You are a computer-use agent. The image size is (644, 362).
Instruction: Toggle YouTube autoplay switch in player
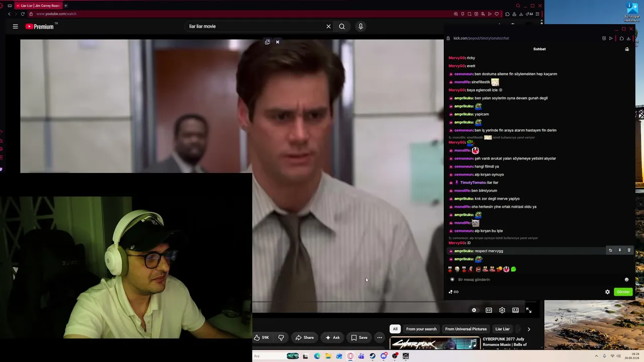point(474,310)
